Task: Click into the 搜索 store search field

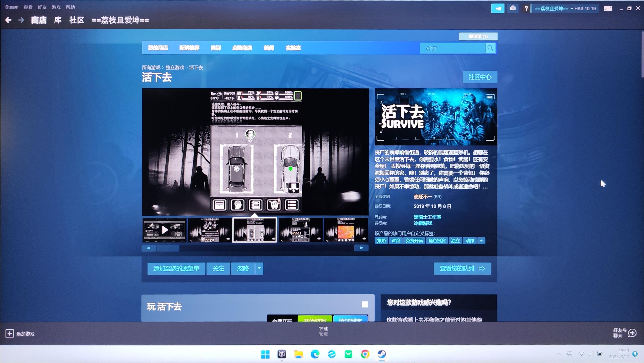Action: pos(453,48)
